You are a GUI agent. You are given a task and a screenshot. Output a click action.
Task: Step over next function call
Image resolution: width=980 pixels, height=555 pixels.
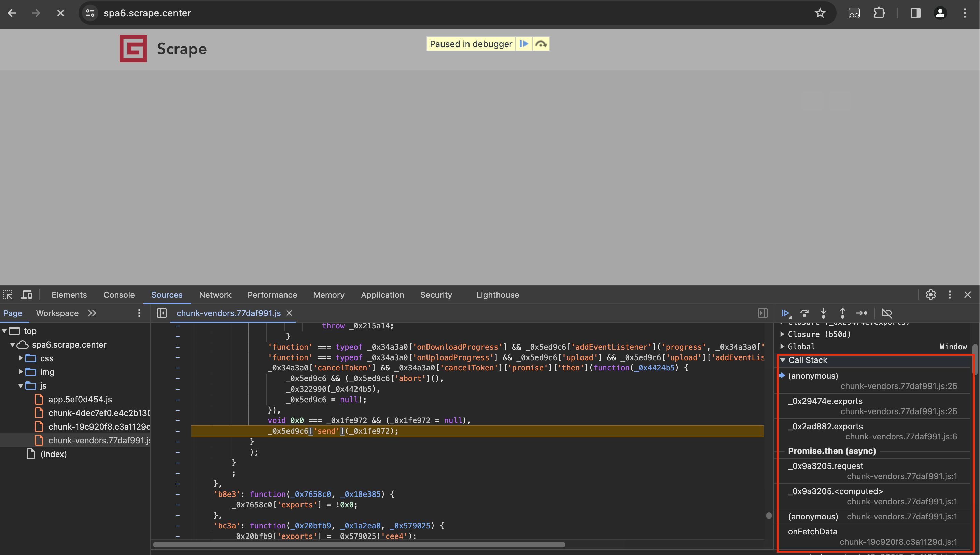coord(804,313)
